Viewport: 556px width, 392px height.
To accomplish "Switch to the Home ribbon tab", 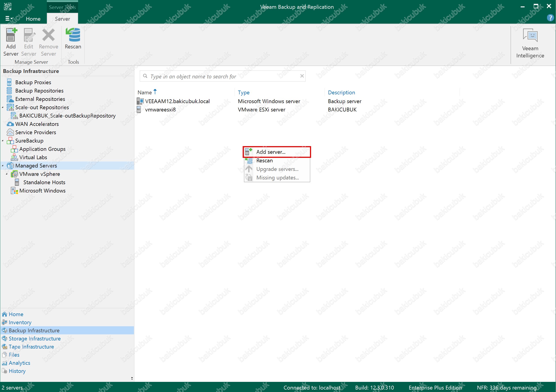I will point(33,19).
